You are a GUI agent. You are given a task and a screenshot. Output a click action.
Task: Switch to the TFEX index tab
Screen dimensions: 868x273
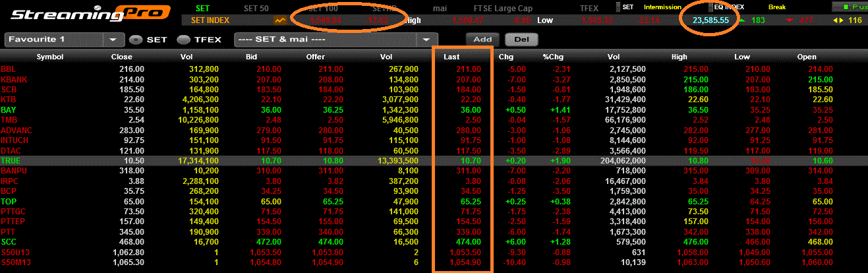(x=589, y=8)
